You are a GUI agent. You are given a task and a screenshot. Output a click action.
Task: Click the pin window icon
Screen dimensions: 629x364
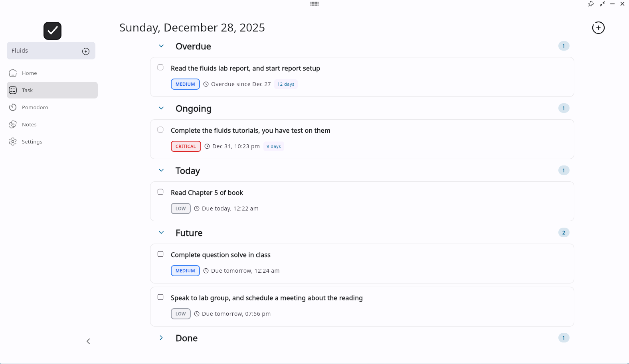coord(591,4)
